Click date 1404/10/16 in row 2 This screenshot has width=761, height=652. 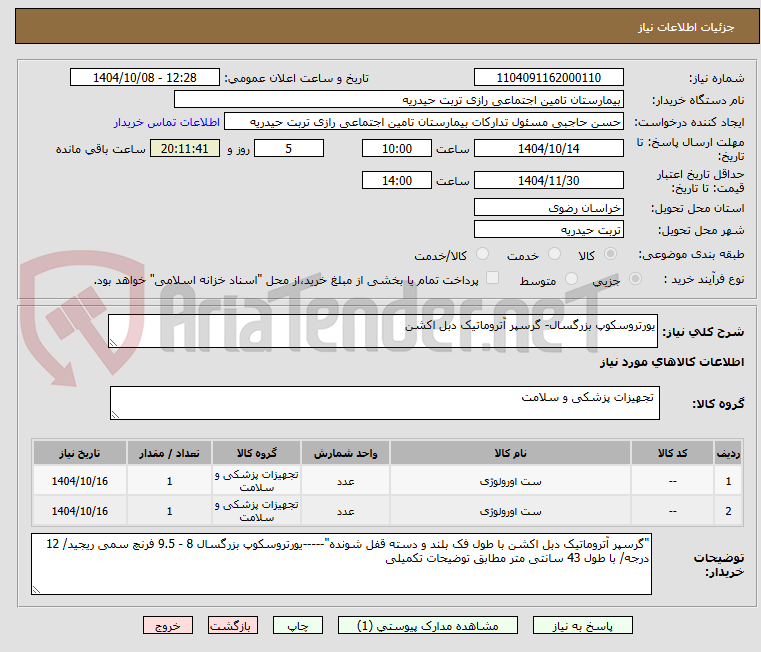[80, 511]
